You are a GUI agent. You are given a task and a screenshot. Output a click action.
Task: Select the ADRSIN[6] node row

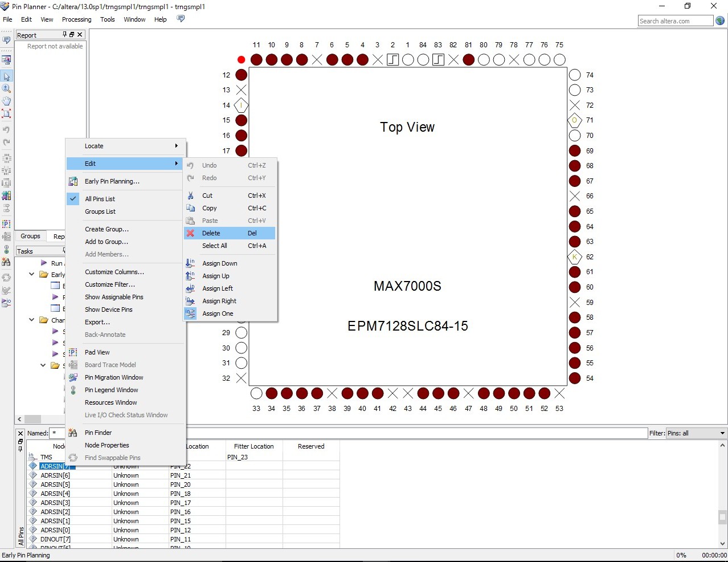point(183,475)
